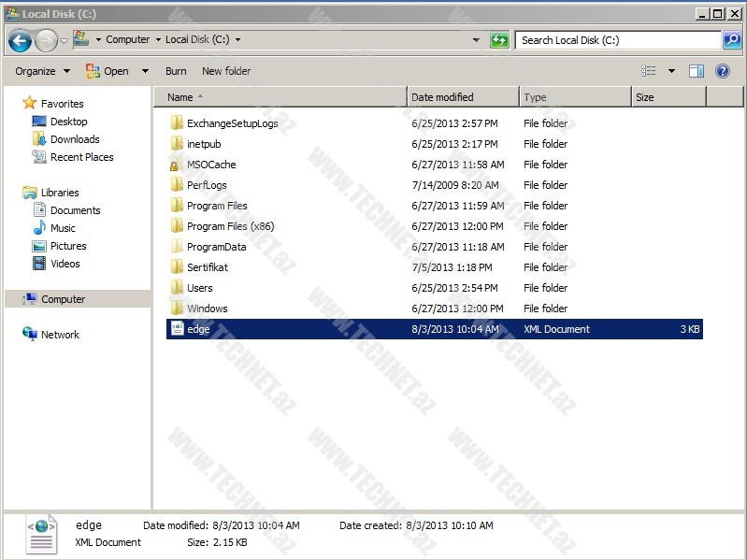The width and height of the screenshot is (747, 560).
Task: Select the Sertifikat folder name
Action: [208, 267]
